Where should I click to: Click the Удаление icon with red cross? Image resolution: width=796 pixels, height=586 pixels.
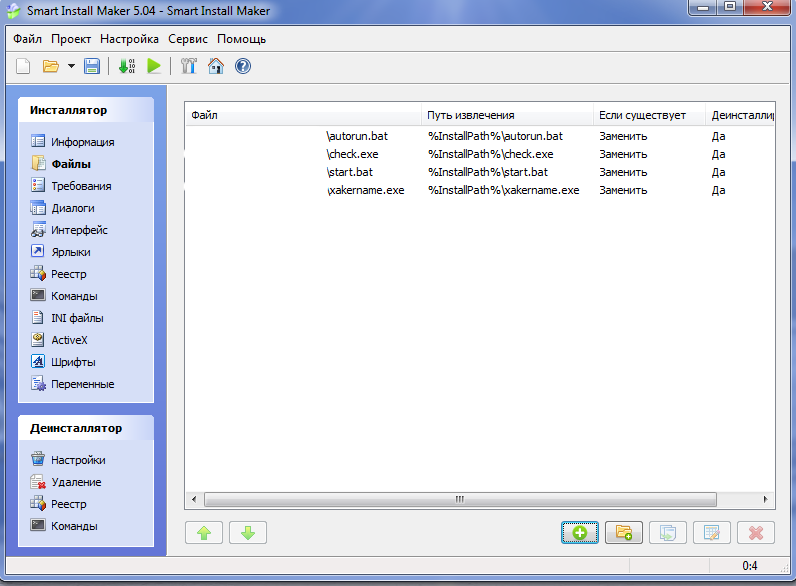click(x=38, y=481)
